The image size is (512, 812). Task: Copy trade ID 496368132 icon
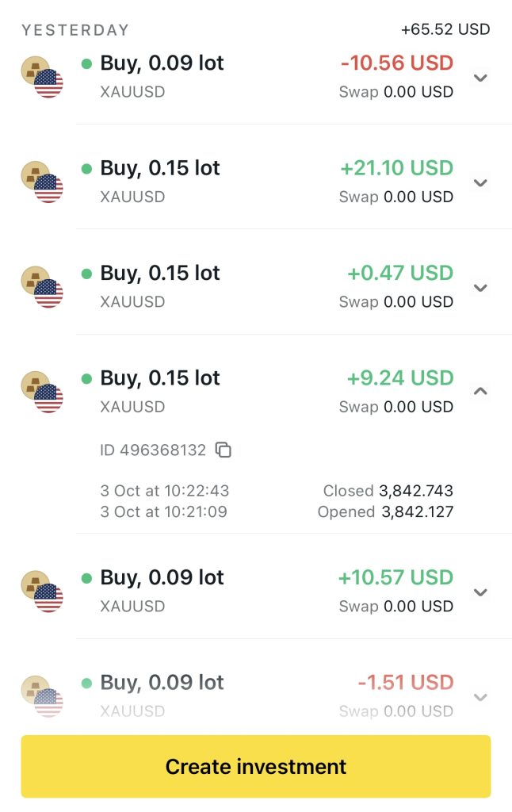[224, 450]
